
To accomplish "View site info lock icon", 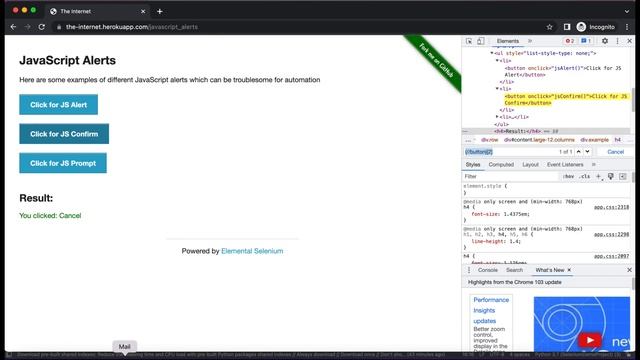I will (59, 27).
